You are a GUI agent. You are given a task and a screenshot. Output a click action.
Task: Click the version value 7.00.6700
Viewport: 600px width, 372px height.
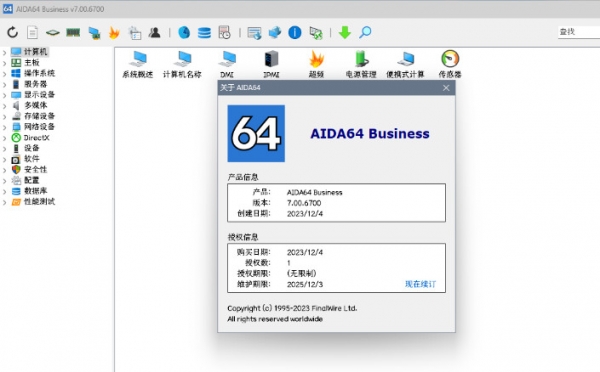click(304, 203)
